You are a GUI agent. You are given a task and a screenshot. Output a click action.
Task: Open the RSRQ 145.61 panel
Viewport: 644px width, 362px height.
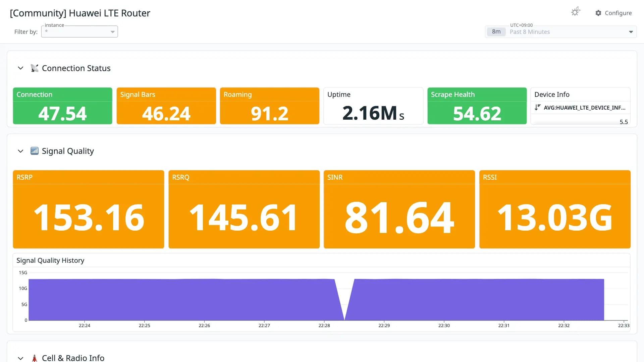244,209
